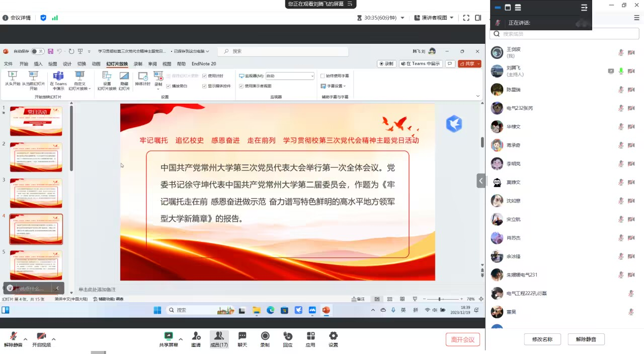Screen dimensions: 644x354
Task: Click the 离开会议 leave meeting button
Action: (x=462, y=339)
